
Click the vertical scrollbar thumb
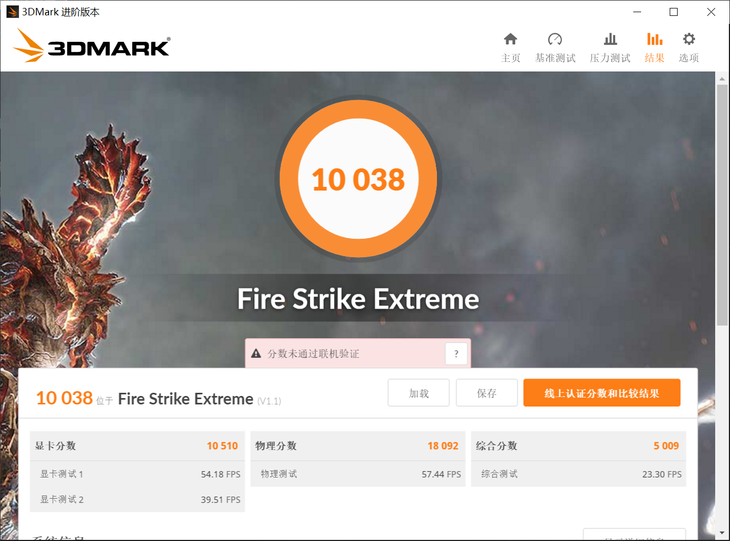tap(722, 205)
